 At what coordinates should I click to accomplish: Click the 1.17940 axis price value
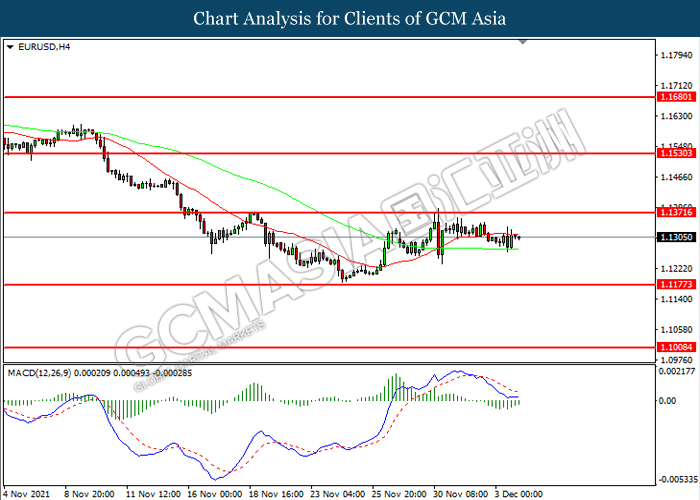pyautogui.click(x=676, y=55)
